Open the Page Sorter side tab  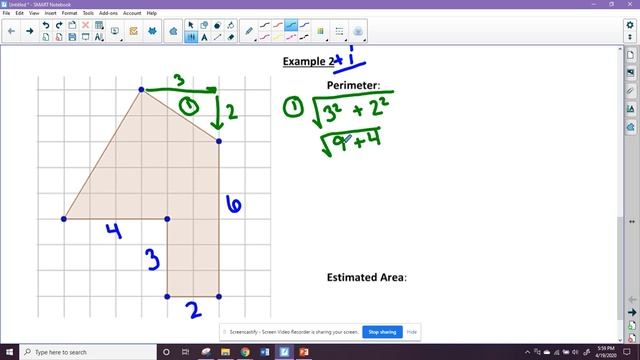tap(631, 55)
